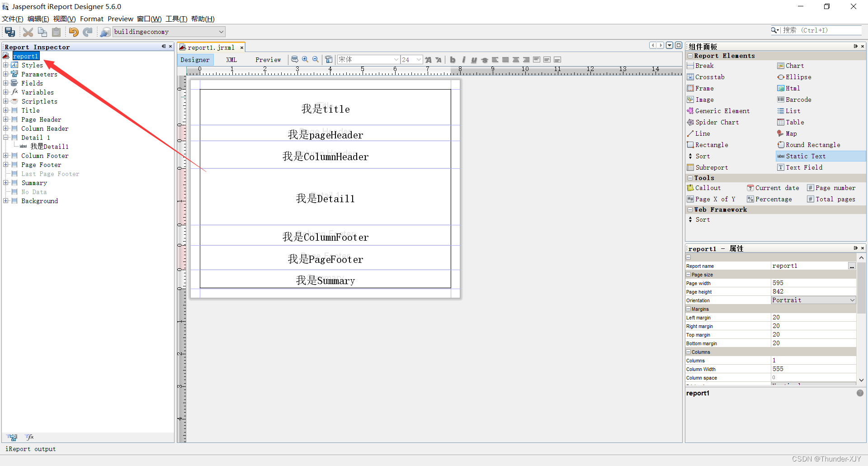Click the properties panel scrollbar down arrow

pos(861,380)
